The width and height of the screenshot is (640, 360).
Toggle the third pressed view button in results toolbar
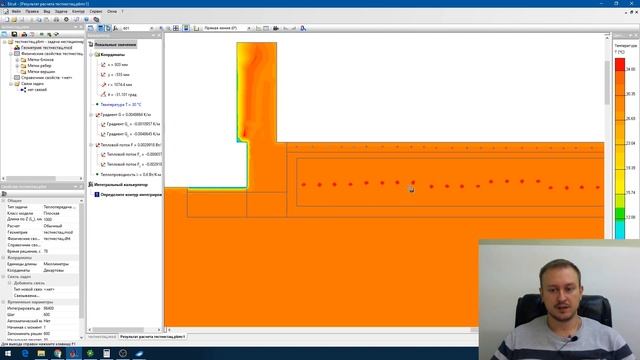(x=108, y=28)
